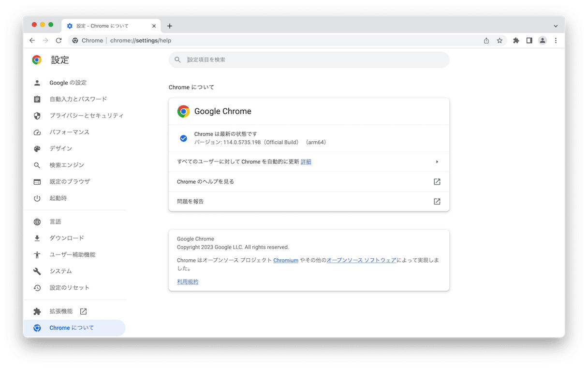Open 検索エンジン settings
The width and height of the screenshot is (588, 368).
click(x=74, y=165)
